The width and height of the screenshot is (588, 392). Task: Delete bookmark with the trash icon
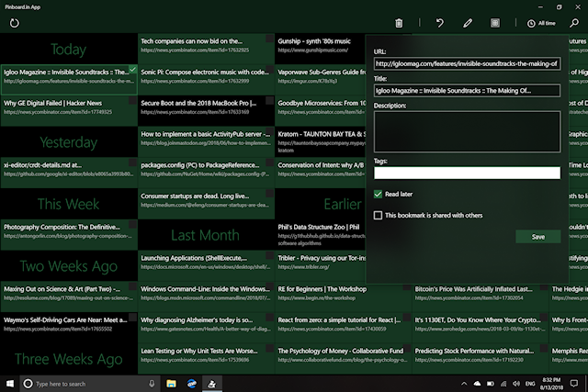pos(399,23)
